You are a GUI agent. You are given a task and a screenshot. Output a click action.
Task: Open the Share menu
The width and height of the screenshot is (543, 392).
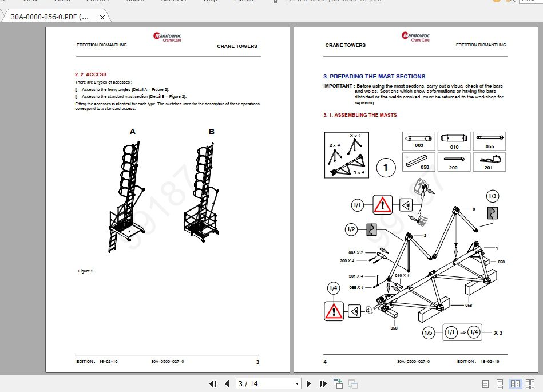[x=135, y=2]
